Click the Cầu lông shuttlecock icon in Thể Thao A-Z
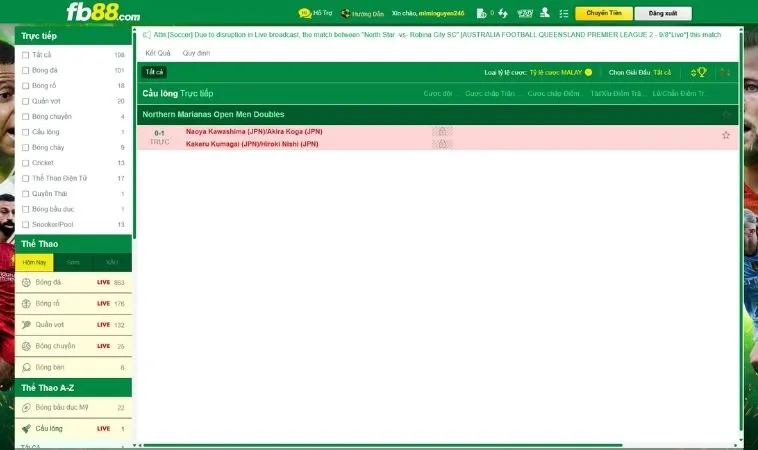This screenshot has height=450, width=758. tap(26, 428)
